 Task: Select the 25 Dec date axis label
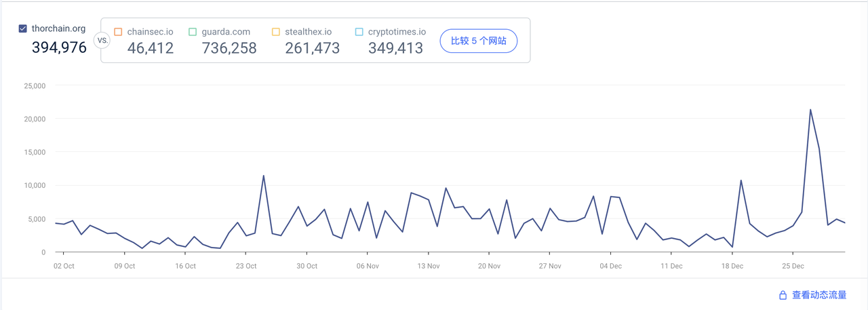[793, 266]
